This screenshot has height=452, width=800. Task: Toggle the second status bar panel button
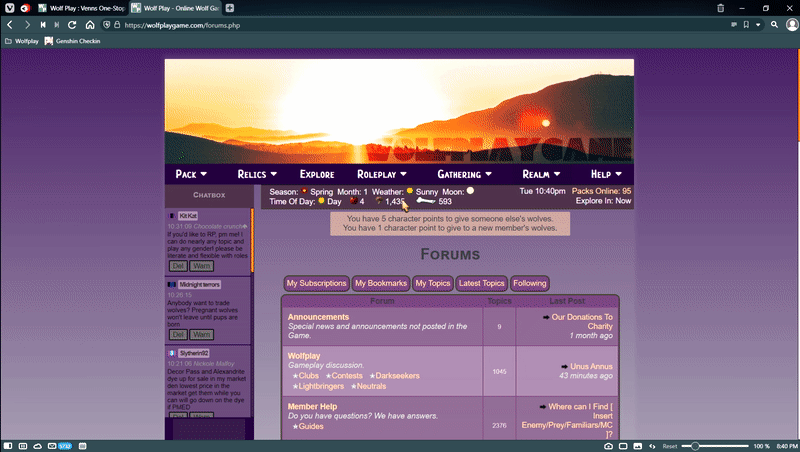click(x=23, y=446)
